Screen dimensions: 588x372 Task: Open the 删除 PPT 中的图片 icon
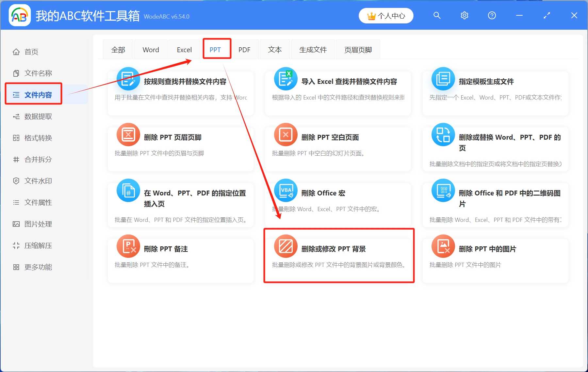443,246
